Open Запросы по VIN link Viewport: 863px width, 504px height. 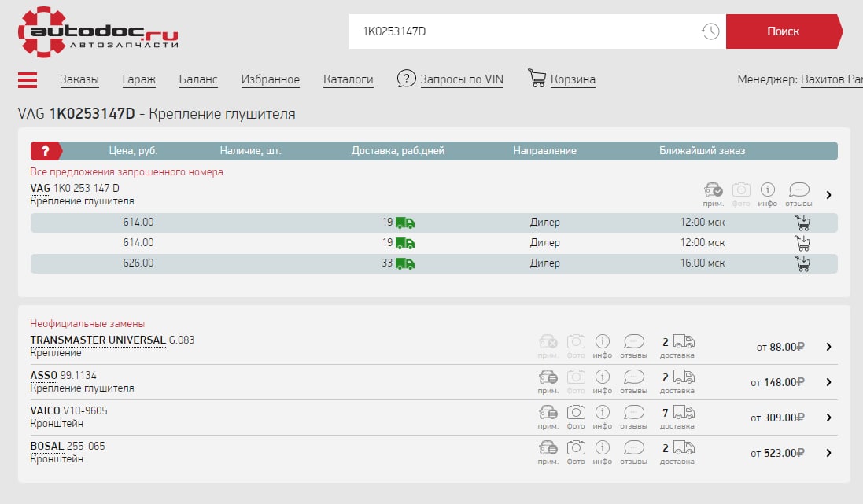coord(462,79)
